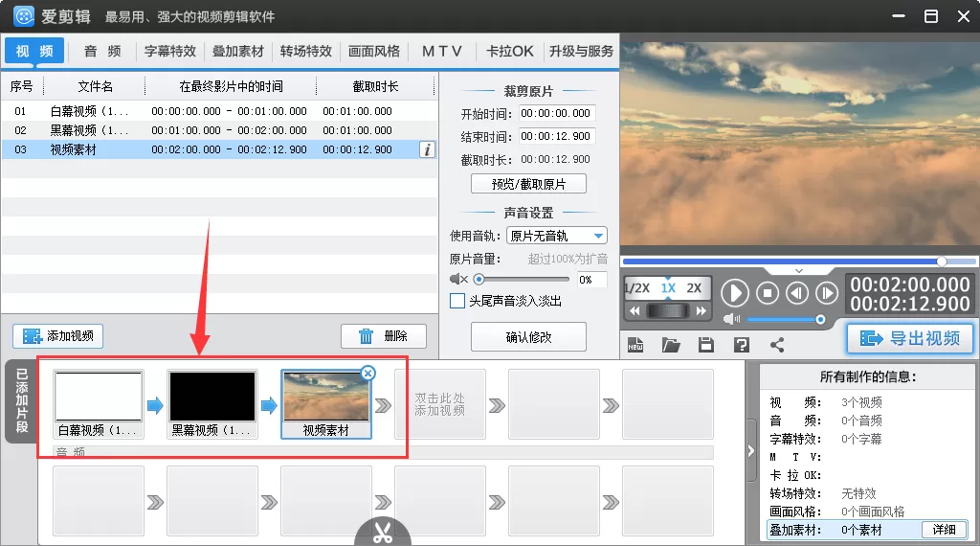
Task: Click the 序号 column header
Action: point(21,86)
